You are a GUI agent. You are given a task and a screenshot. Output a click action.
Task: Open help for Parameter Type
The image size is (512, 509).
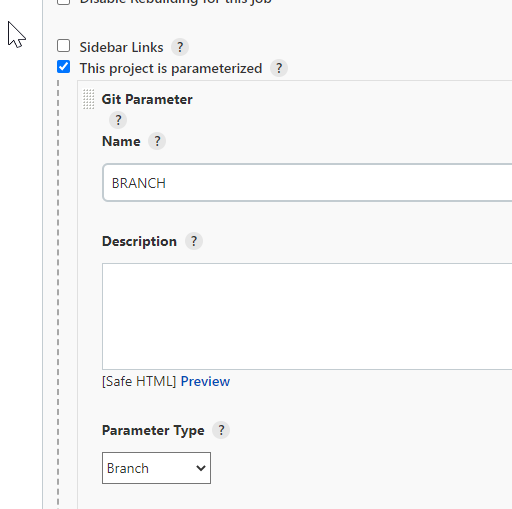tap(221, 430)
